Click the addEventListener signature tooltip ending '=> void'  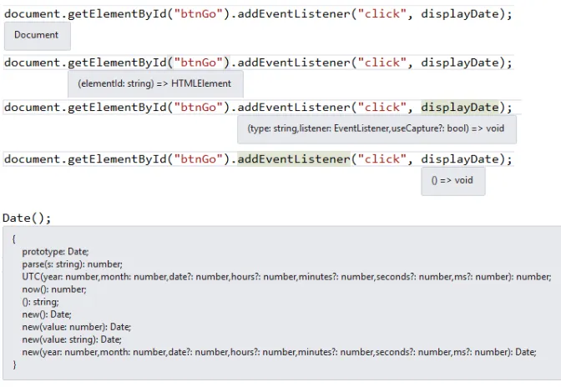[x=377, y=129]
